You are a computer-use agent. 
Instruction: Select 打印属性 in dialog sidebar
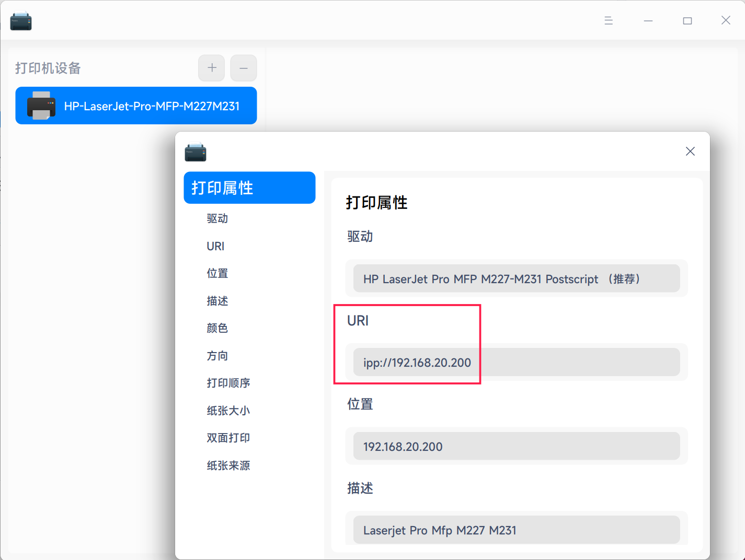pos(249,188)
